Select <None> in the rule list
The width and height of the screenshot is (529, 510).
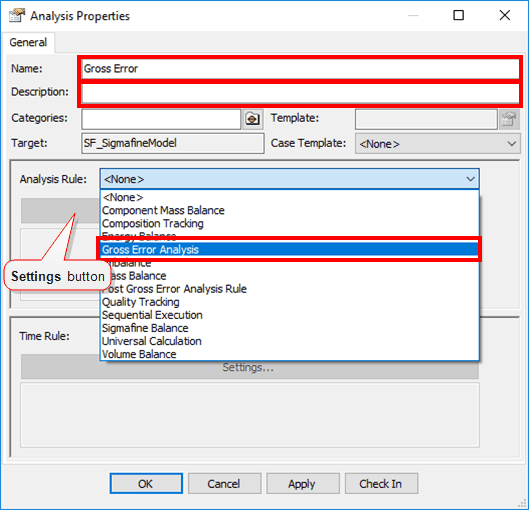pos(289,197)
